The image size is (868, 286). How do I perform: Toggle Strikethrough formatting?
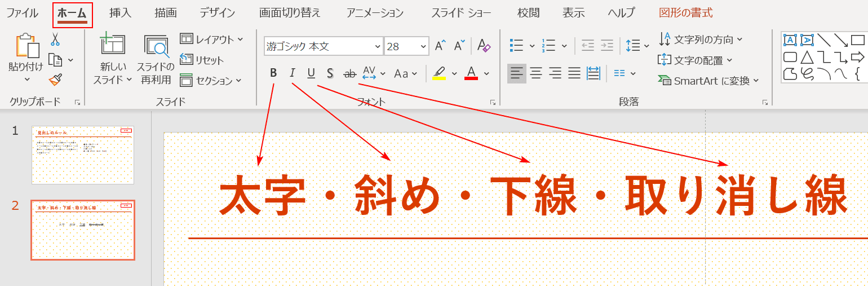[x=350, y=73]
